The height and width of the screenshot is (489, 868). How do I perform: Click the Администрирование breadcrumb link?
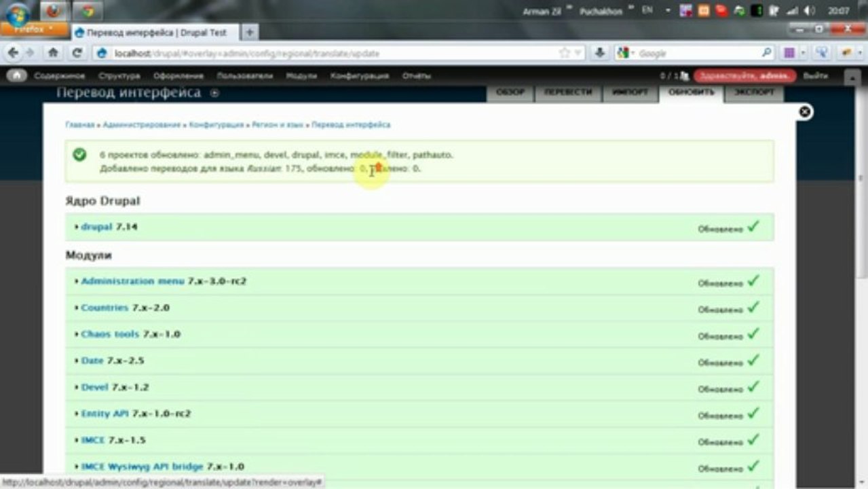pyautogui.click(x=142, y=125)
